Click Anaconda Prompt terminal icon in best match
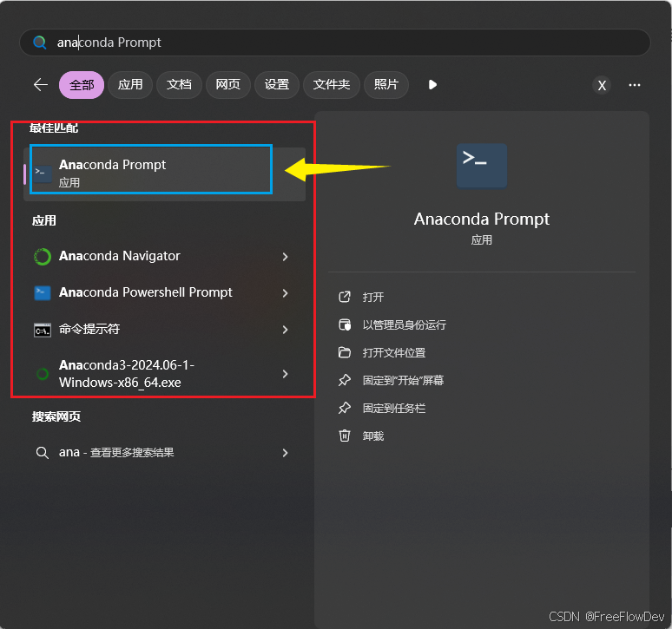The image size is (672, 629). [43, 174]
